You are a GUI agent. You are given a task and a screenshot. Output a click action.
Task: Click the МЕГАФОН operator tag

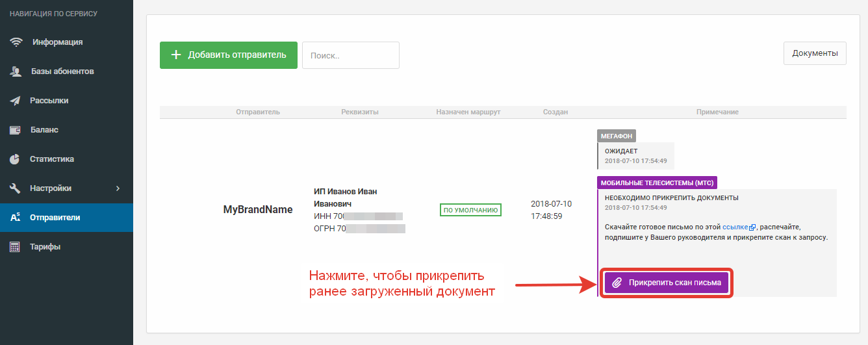[x=617, y=136]
